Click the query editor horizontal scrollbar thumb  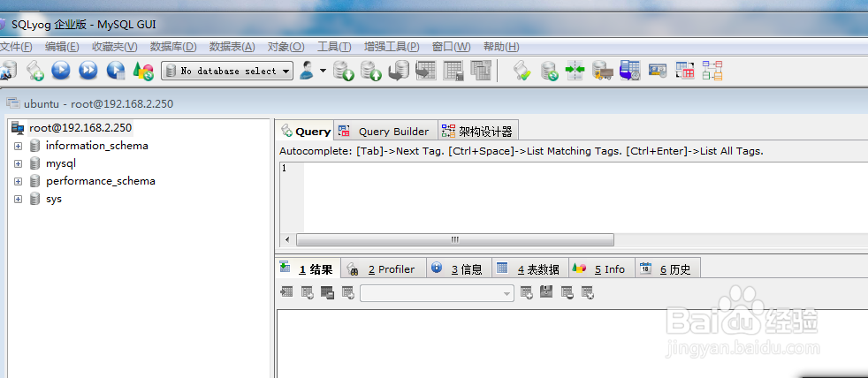coord(455,239)
